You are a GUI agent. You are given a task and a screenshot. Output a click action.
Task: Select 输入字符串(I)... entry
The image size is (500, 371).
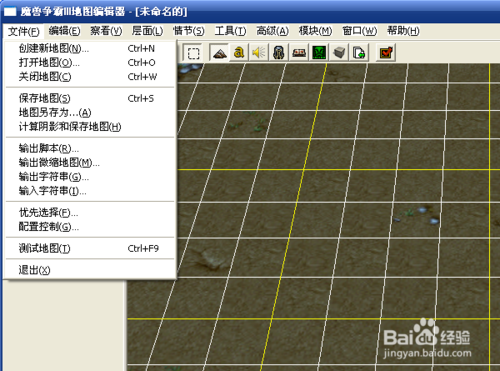[x=90, y=191]
